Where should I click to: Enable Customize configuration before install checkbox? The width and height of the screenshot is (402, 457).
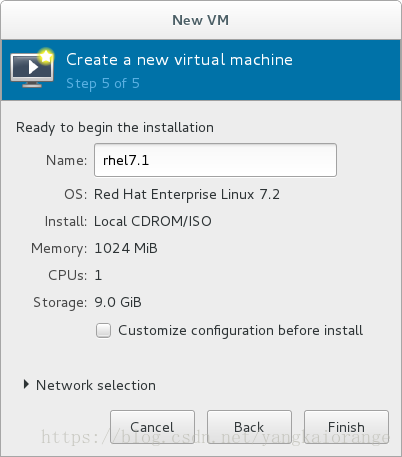(103, 331)
